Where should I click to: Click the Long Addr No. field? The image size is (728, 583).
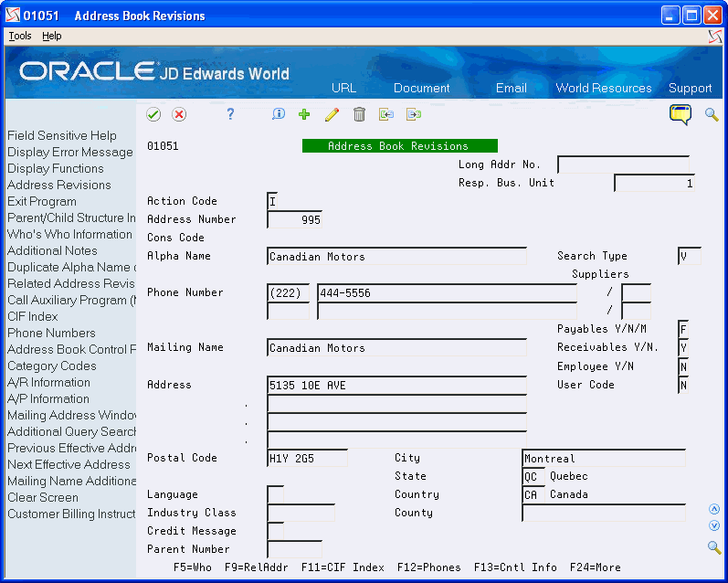623,164
